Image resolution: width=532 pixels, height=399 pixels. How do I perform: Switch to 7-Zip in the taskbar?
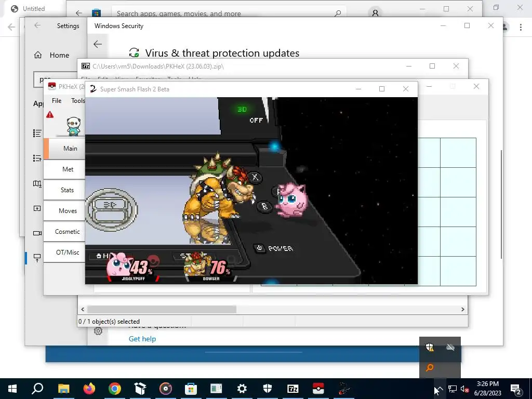[x=292, y=389]
